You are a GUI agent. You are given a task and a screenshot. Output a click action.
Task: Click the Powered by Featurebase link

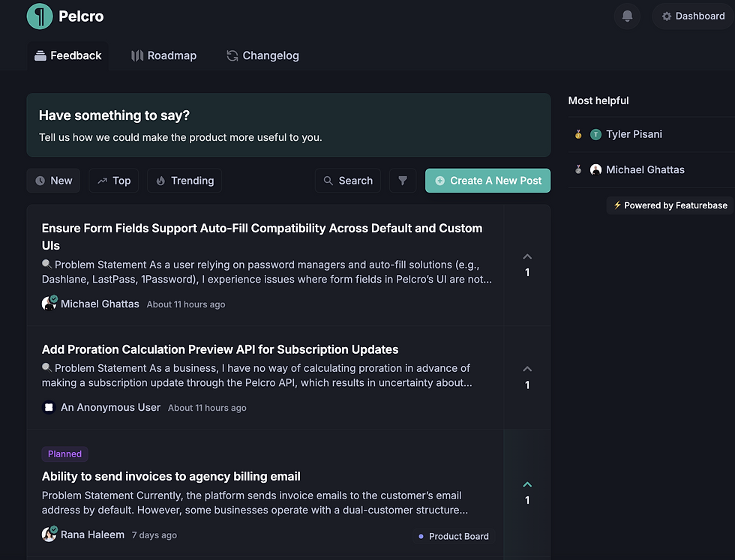[670, 205]
